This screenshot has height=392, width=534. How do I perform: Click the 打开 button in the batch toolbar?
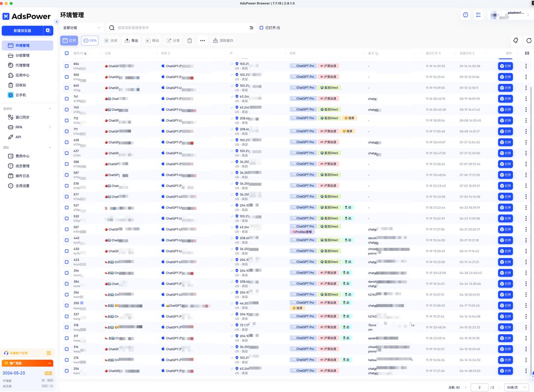click(x=69, y=40)
